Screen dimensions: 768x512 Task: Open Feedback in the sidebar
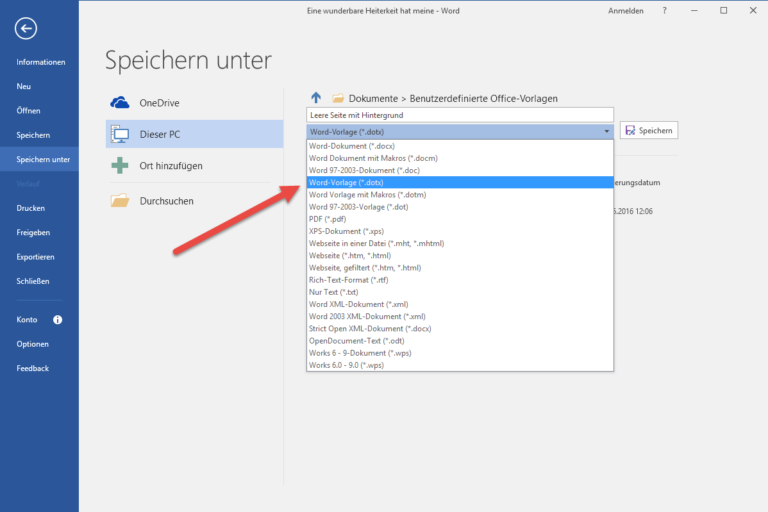pyautogui.click(x=32, y=368)
